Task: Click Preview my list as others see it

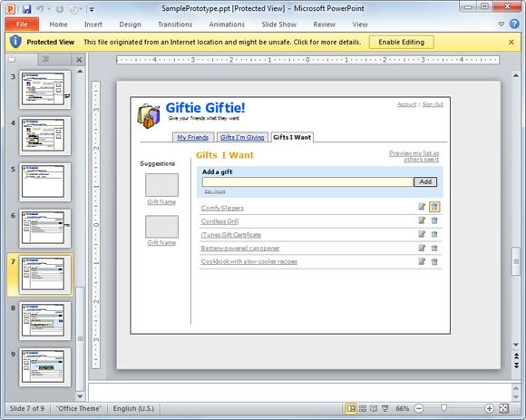Action: [x=414, y=156]
